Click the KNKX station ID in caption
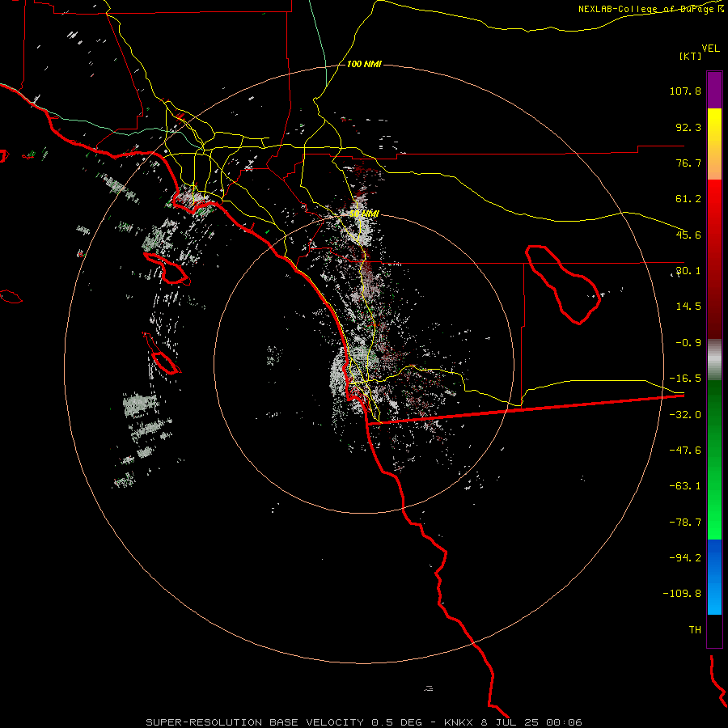728x728 pixels. [459, 722]
